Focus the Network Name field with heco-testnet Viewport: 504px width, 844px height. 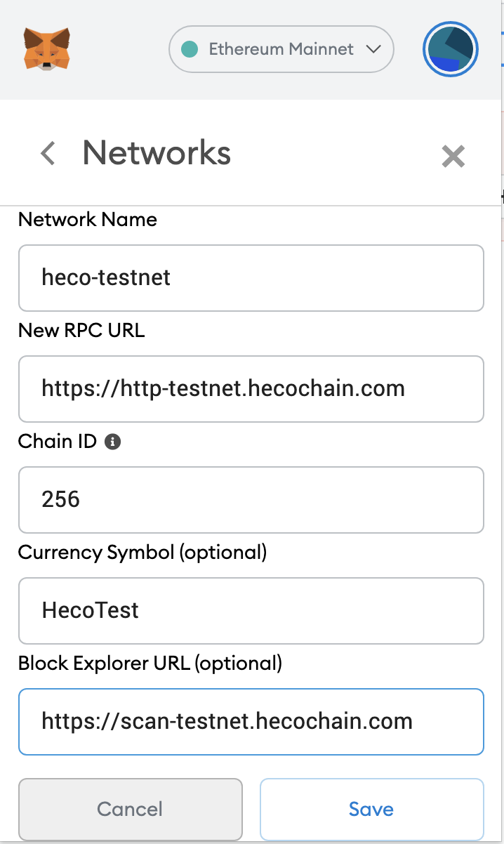coord(251,277)
